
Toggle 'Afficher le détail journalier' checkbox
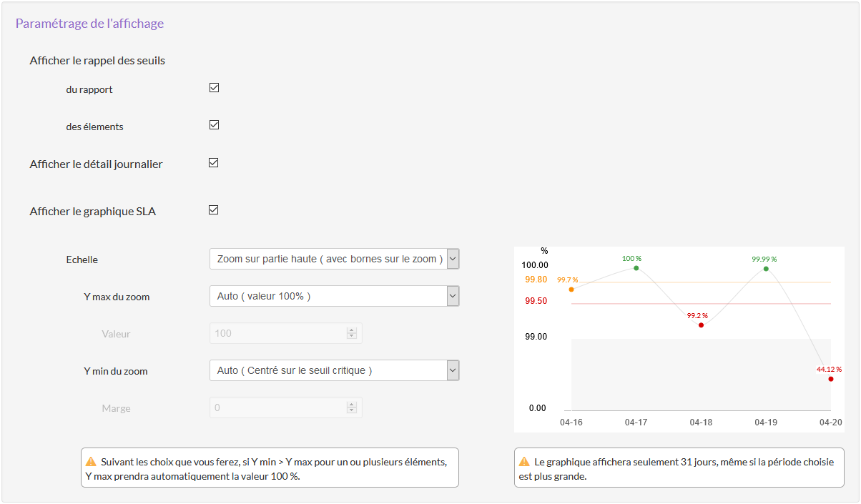click(213, 163)
